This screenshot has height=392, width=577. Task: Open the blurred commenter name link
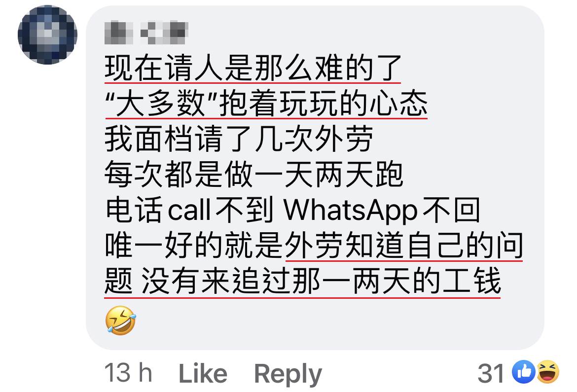point(146,33)
